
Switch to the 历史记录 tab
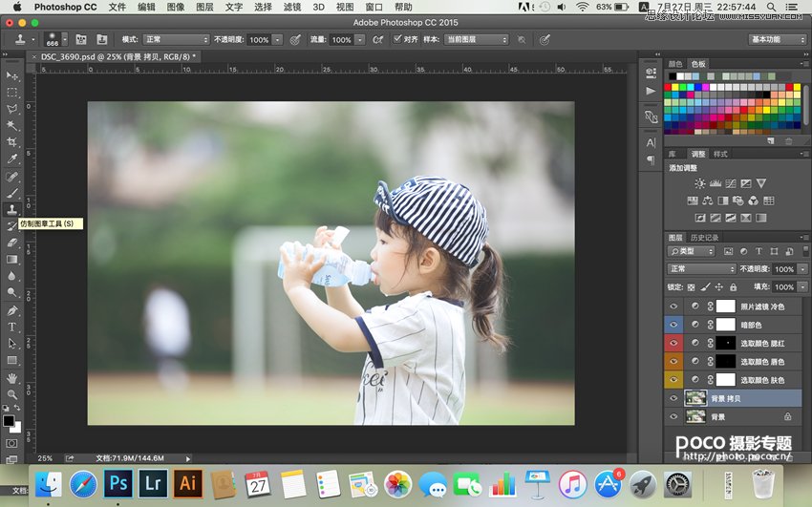[x=704, y=238]
